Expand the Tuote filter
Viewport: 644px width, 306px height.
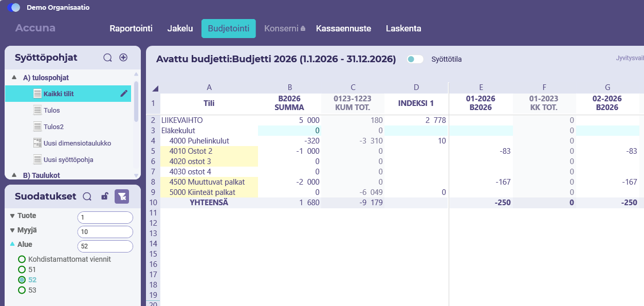pyautogui.click(x=12, y=216)
